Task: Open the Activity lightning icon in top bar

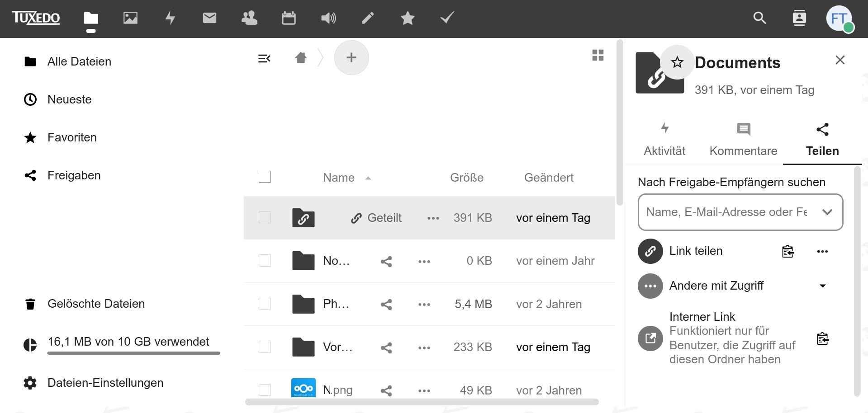Action: click(x=170, y=18)
